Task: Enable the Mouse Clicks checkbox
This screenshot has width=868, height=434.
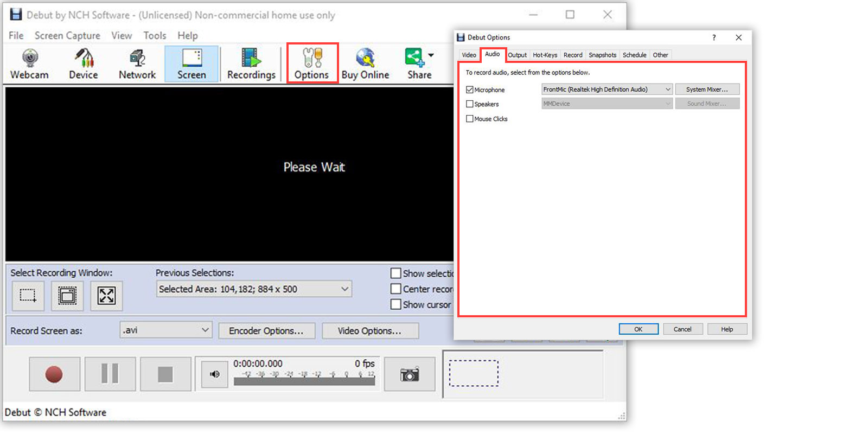Action: [x=470, y=119]
